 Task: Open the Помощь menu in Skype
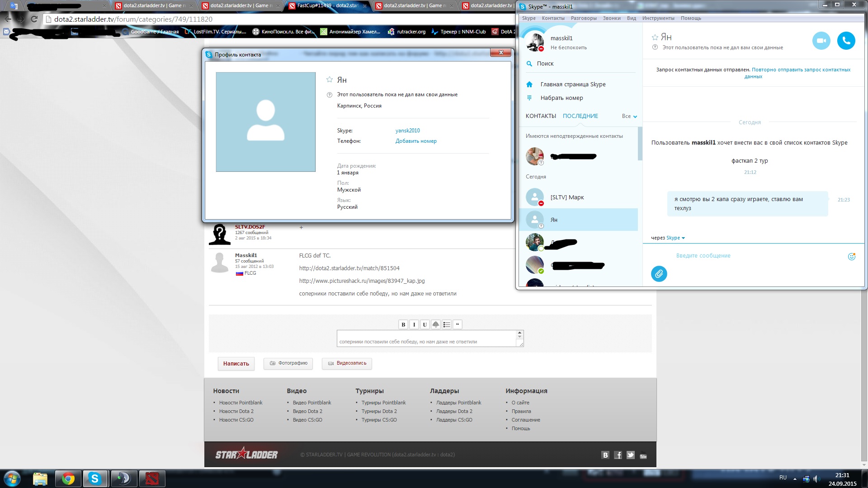(x=691, y=18)
